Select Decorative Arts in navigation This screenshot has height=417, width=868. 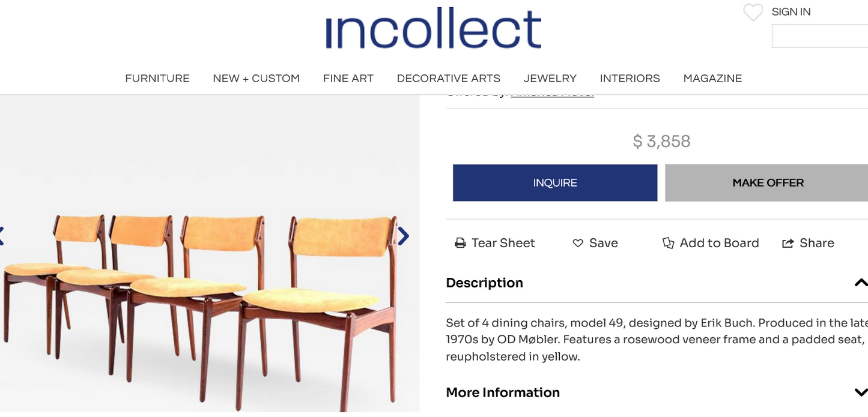(448, 79)
